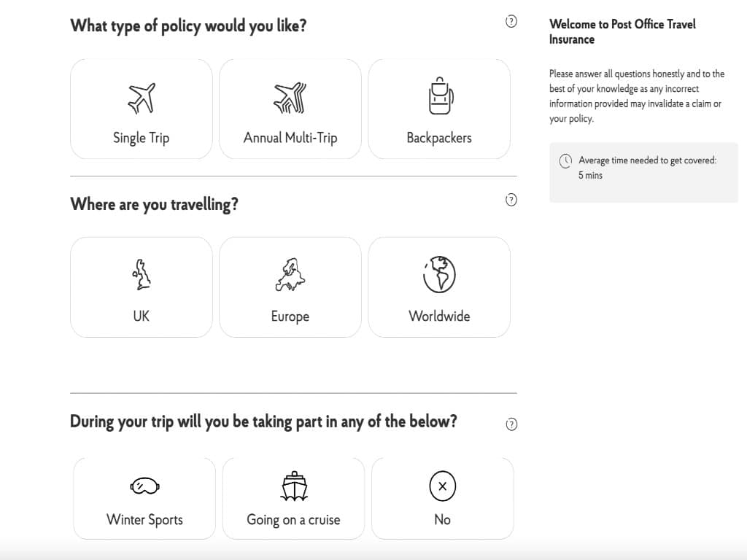Select the Going on a cruise label
Screen dimensions: 747x560
click(293, 519)
